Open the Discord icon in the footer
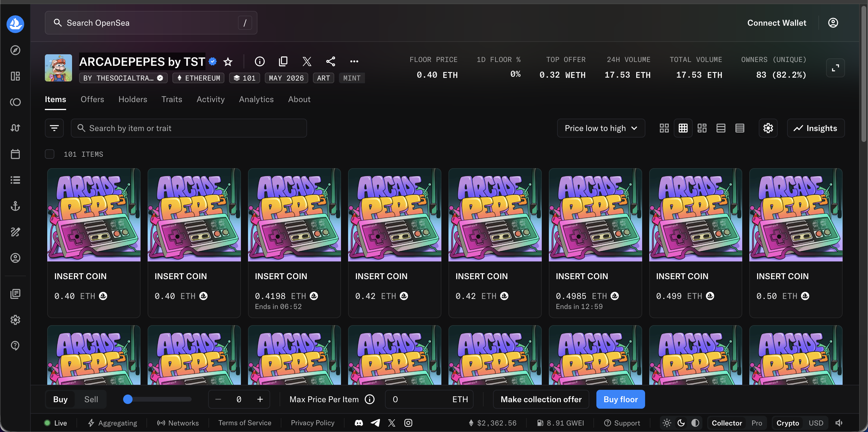The height and width of the screenshot is (432, 868). pos(359,423)
